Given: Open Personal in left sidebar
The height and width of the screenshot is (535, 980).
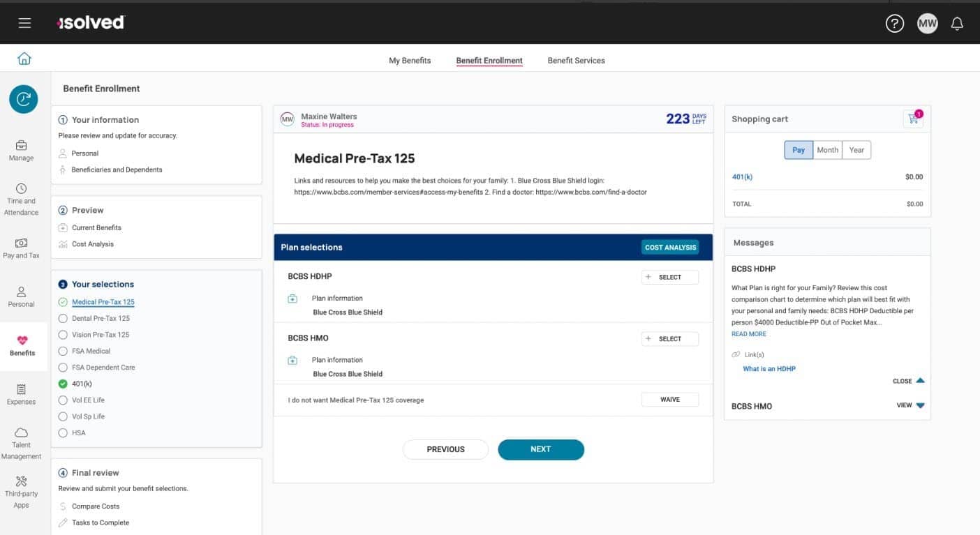Looking at the screenshot, I should (21, 297).
